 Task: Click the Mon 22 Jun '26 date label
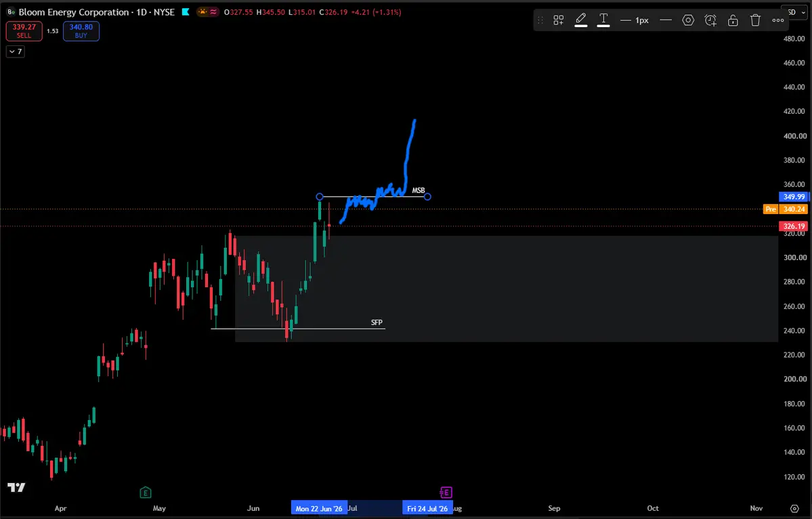(319, 508)
